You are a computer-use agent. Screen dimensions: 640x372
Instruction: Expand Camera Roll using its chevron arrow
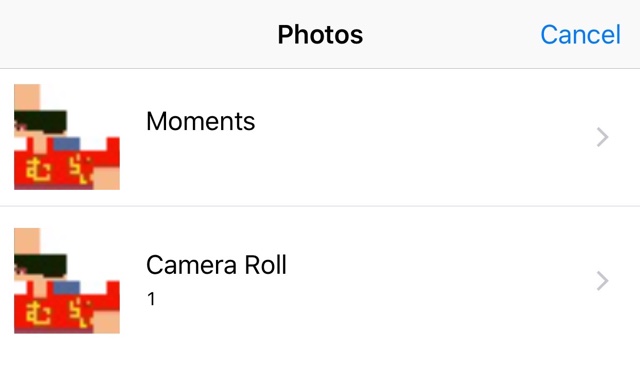[x=602, y=281]
